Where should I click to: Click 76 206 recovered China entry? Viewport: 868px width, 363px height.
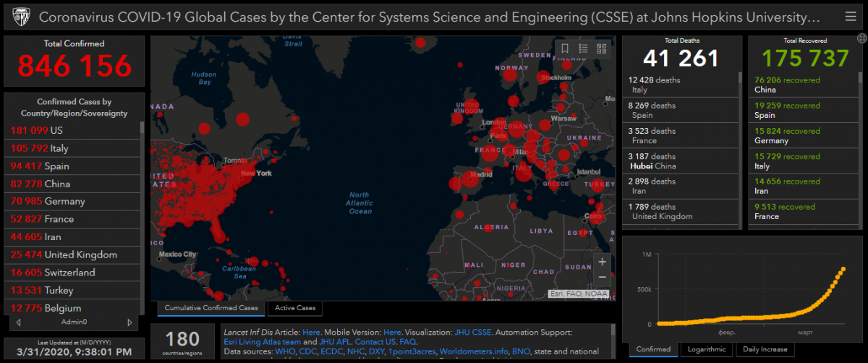[x=804, y=85]
